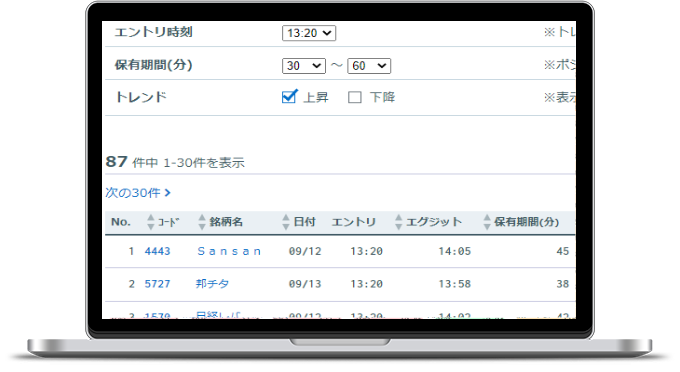Sort by 保有期間(分) column arrows
The width and height of the screenshot is (680, 372).
487,222
